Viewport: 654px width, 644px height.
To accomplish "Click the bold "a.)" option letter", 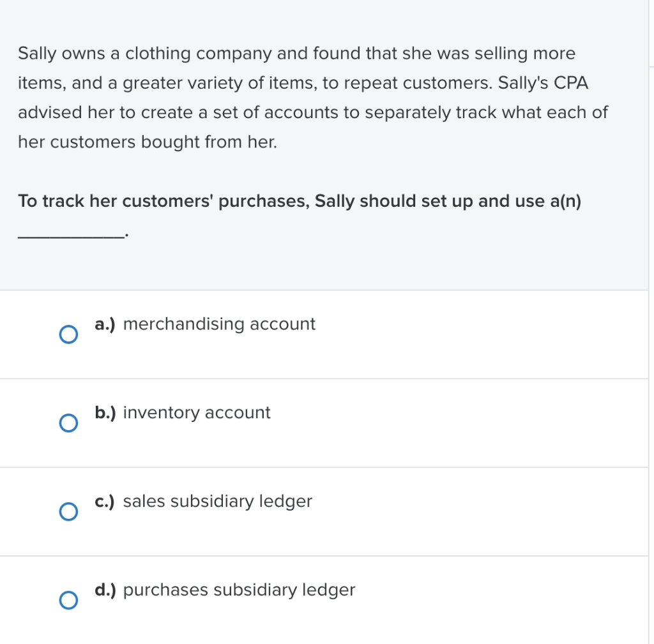I will pyautogui.click(x=105, y=324).
